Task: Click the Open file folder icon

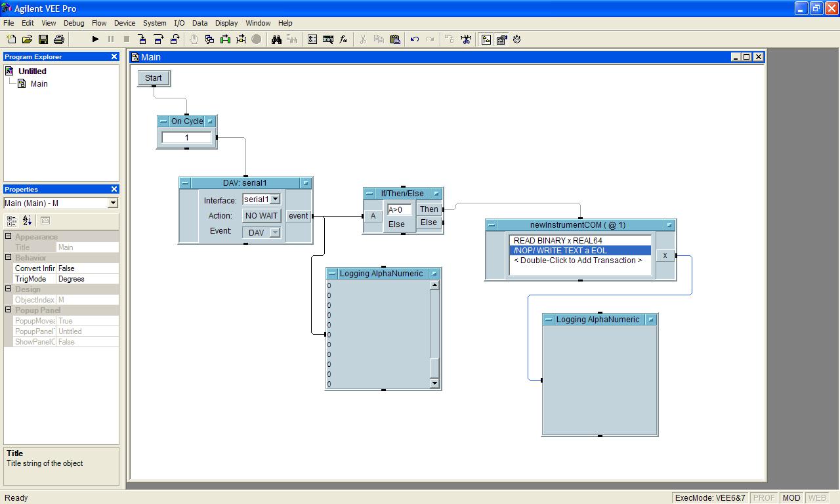Action: coord(27,39)
